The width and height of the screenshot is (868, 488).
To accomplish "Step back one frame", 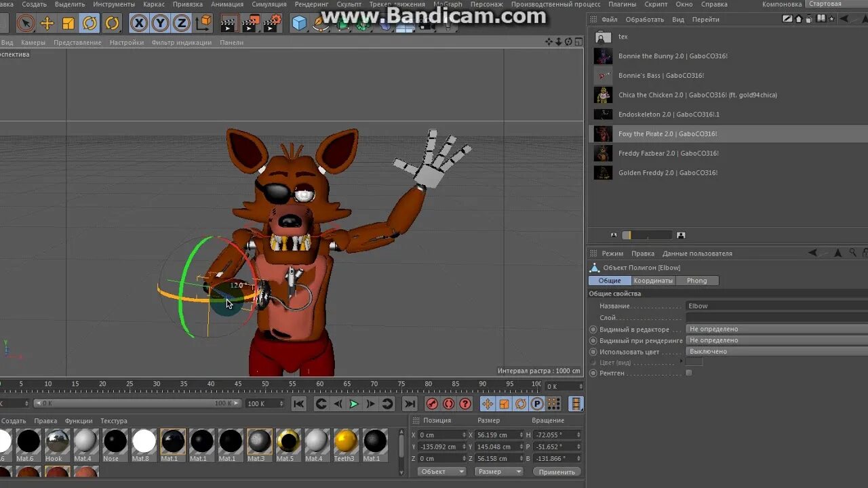I will pos(338,404).
